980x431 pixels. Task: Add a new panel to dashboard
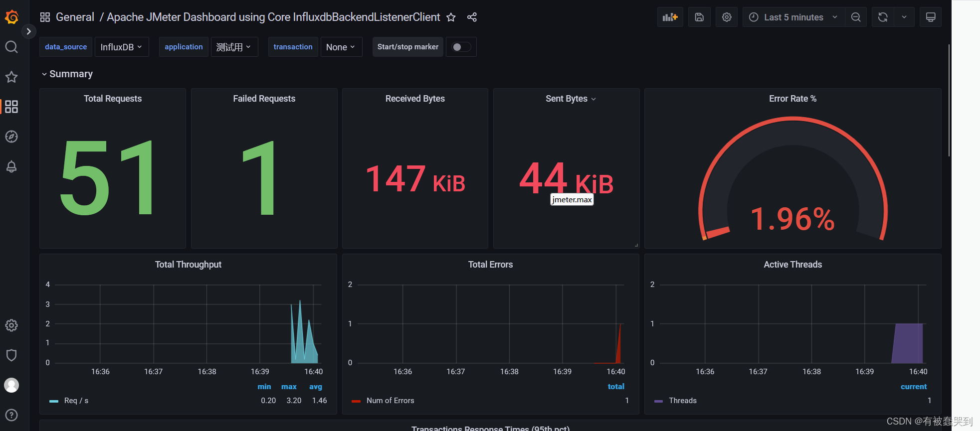670,17
